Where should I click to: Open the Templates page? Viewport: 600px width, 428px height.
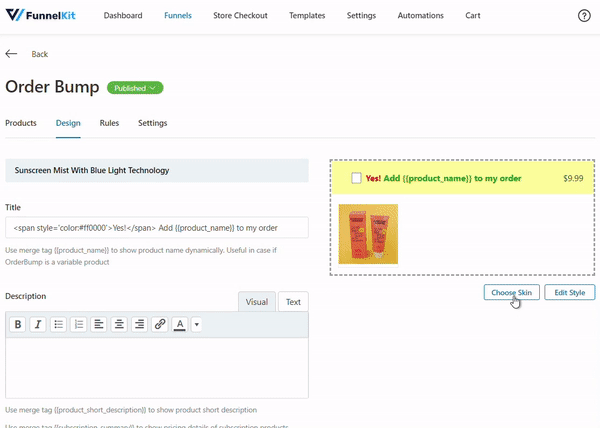point(307,16)
